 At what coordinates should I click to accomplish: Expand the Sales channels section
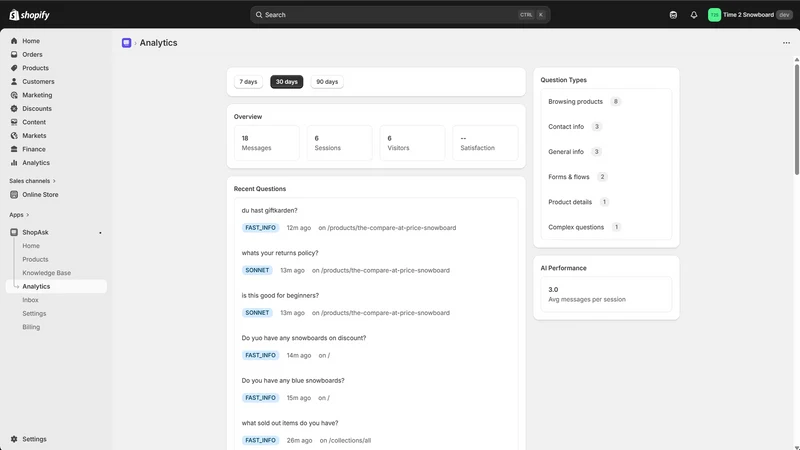coord(32,181)
